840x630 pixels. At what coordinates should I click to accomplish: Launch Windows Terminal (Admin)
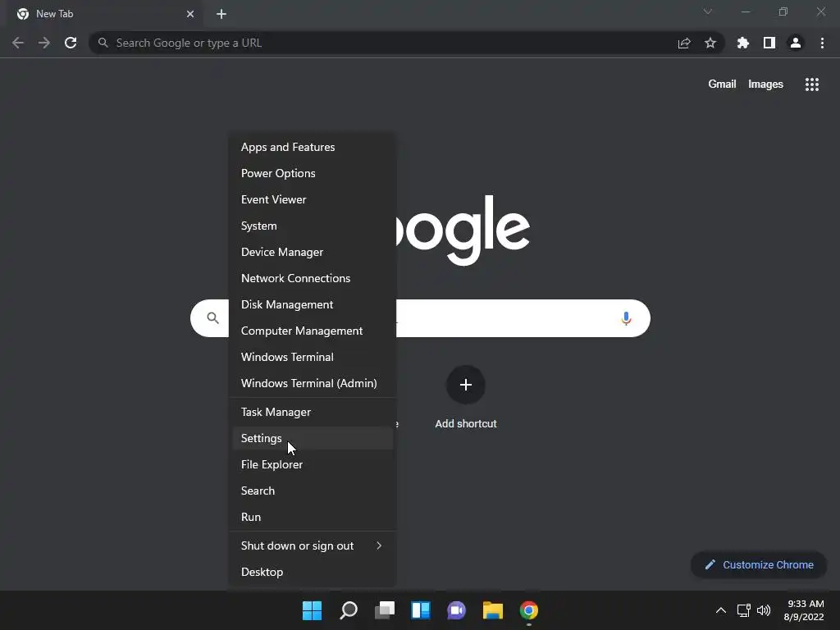click(313, 383)
